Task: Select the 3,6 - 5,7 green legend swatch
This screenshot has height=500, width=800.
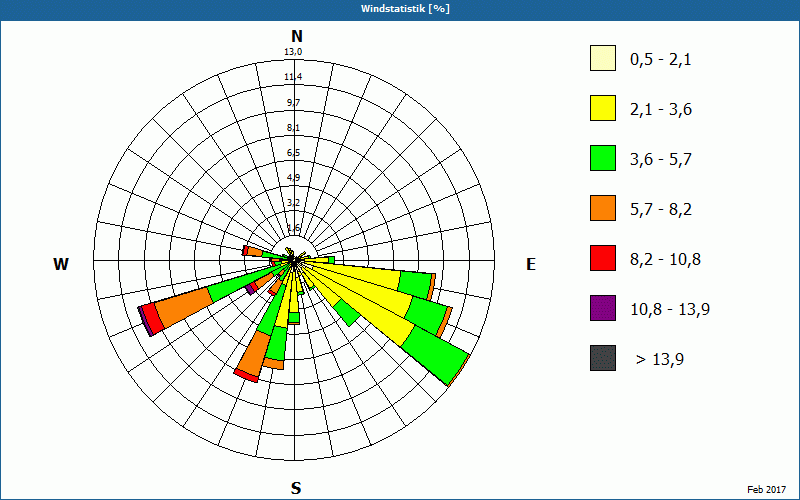Action: 603,158
